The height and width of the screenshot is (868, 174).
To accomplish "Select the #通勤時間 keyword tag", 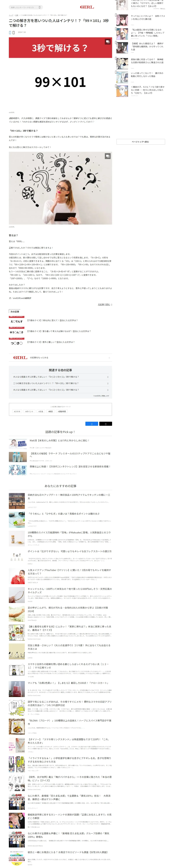I will click(x=62, y=411).
